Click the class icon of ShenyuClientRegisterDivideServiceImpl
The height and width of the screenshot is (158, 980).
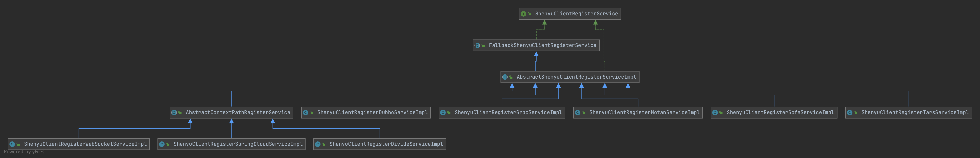[x=318, y=144]
